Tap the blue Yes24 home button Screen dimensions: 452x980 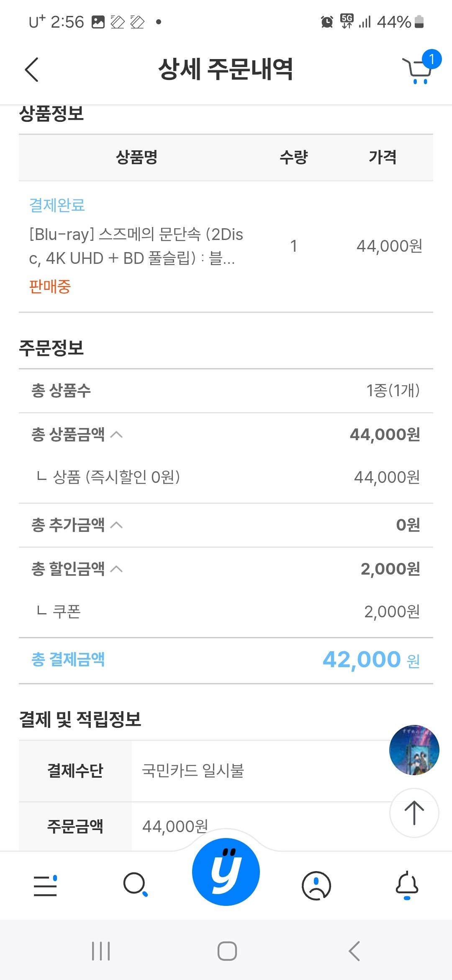point(226,872)
